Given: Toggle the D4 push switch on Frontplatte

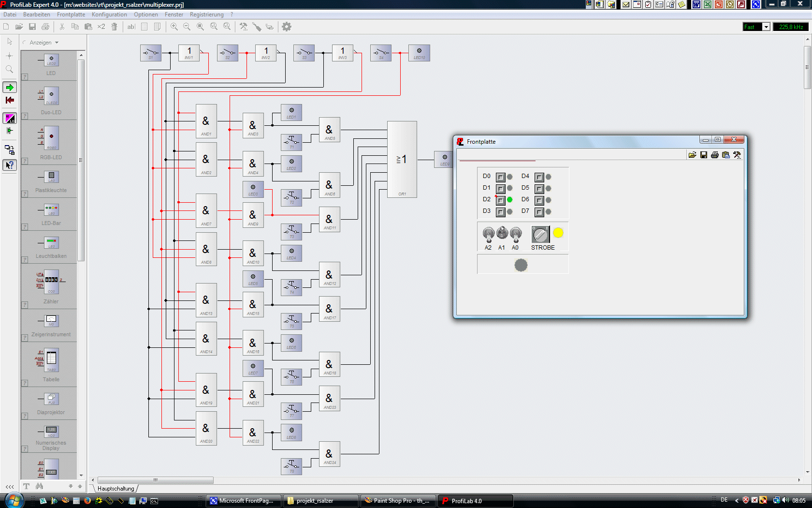Looking at the screenshot, I should (x=539, y=177).
